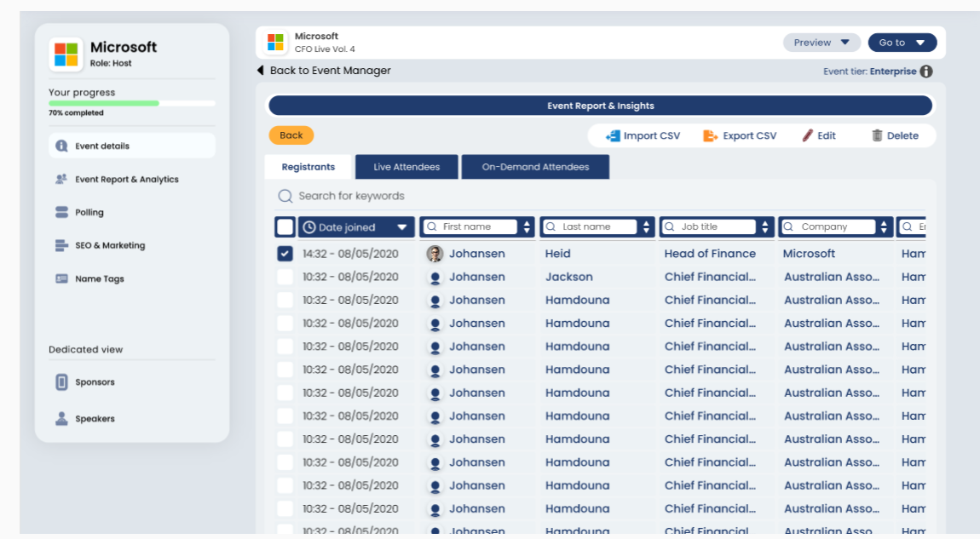980x539 pixels.
Task: Click the Polling icon in the sidebar
Action: click(61, 212)
